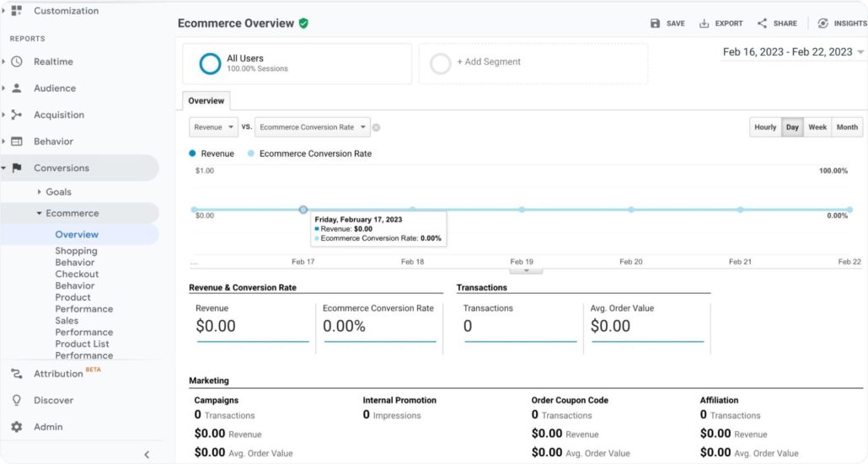The image size is (868, 464).
Task: Click the Discover lightbulb icon
Action: point(17,400)
